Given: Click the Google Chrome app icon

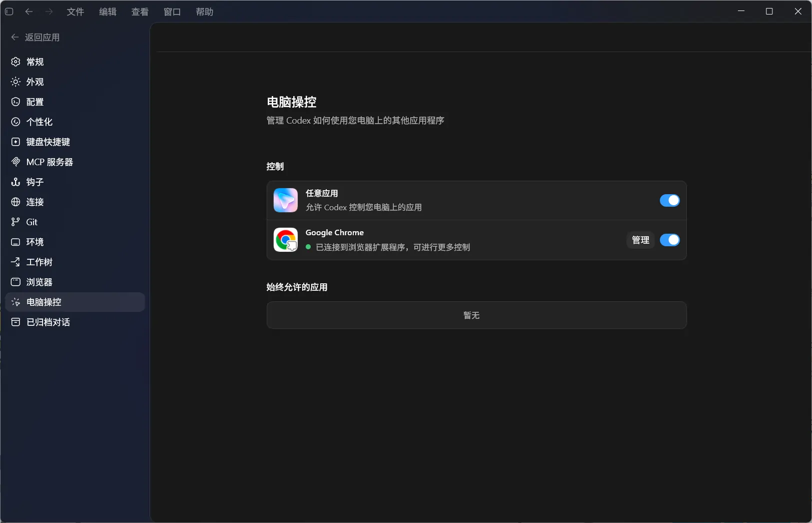Looking at the screenshot, I should [x=286, y=240].
